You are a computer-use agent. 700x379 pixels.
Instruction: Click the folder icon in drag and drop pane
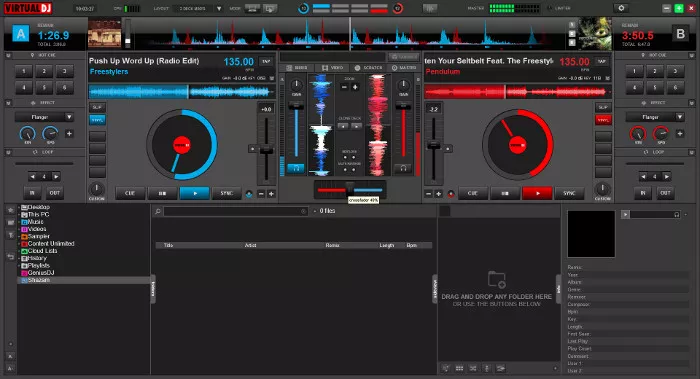[x=496, y=279]
